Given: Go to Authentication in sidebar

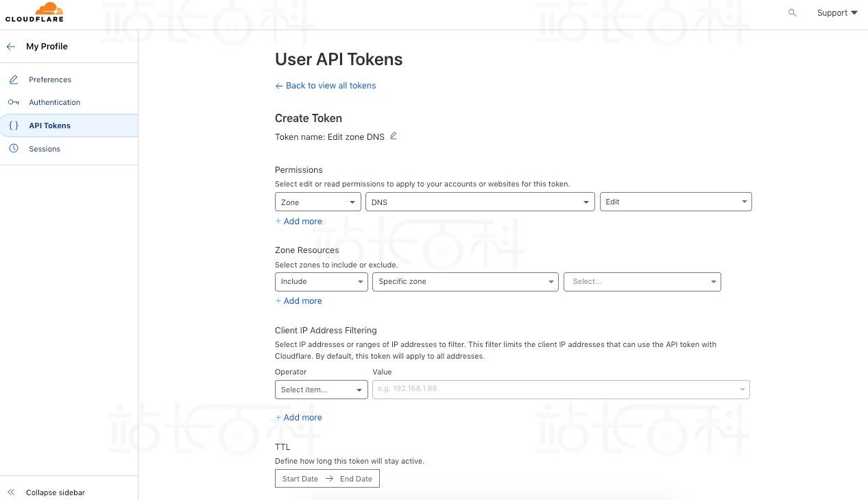Looking at the screenshot, I should point(54,102).
